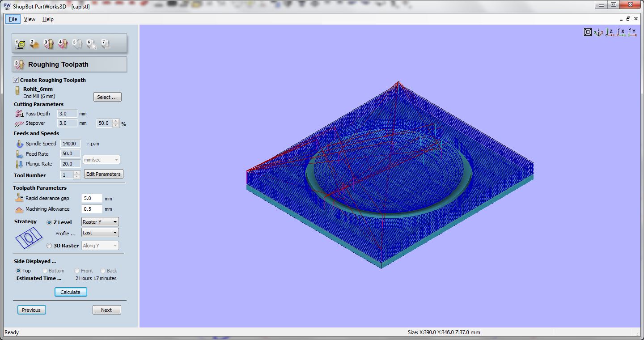The height and width of the screenshot is (340, 644).
Task: Click the Next button
Action: 106,310
